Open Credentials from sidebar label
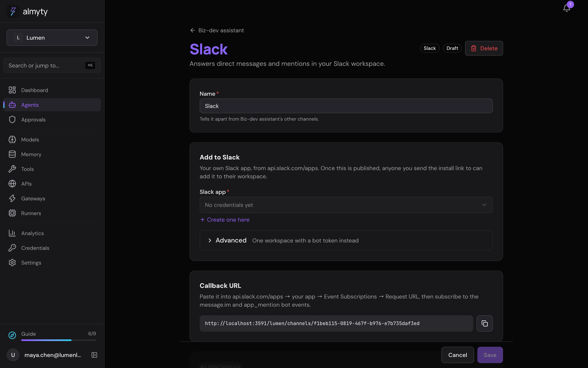 pos(35,248)
